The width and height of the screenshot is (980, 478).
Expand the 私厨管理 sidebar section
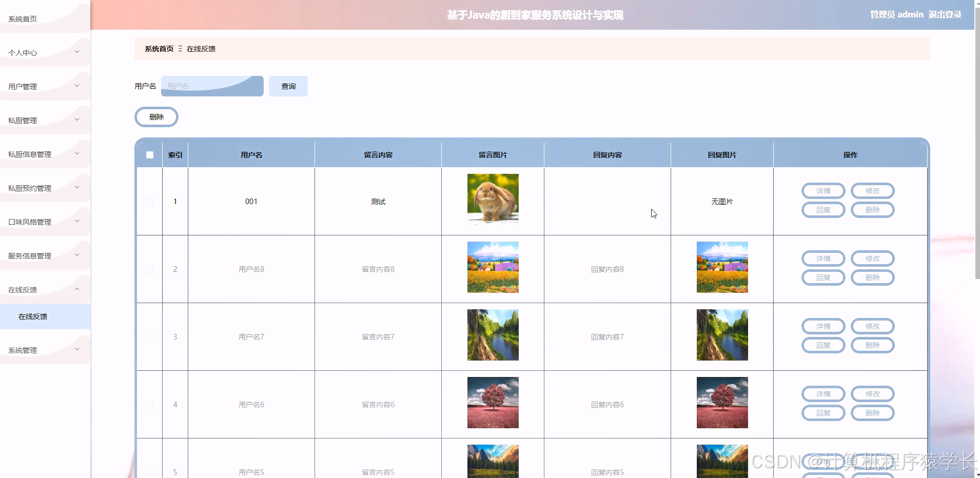click(x=45, y=120)
